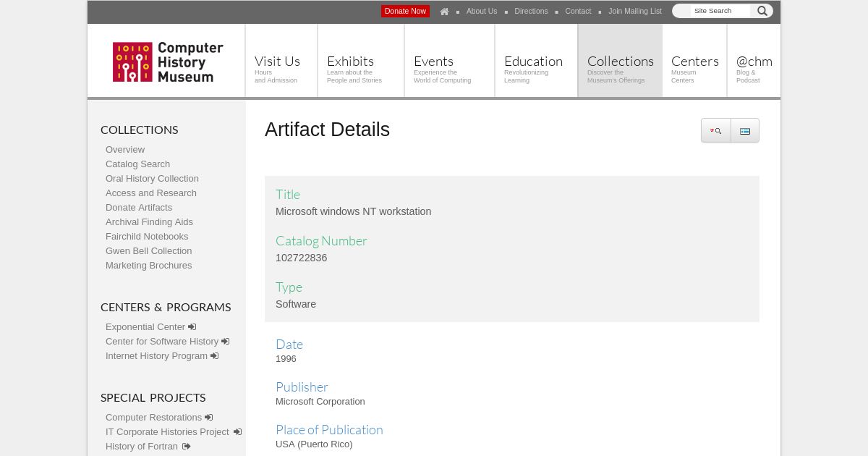Open the new search icon button
Image resolution: width=868 pixels, height=456 pixels.
pyautogui.click(x=716, y=131)
